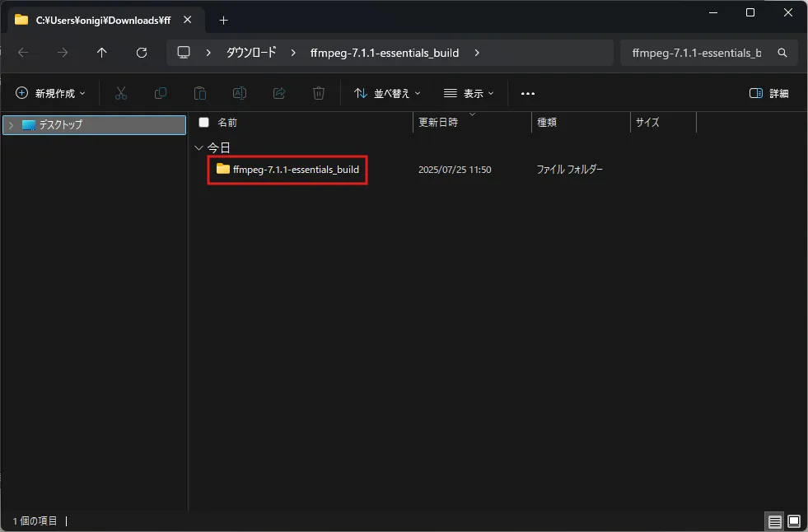Open the three-dot more options menu
Image resolution: width=808 pixels, height=532 pixels.
click(x=528, y=94)
